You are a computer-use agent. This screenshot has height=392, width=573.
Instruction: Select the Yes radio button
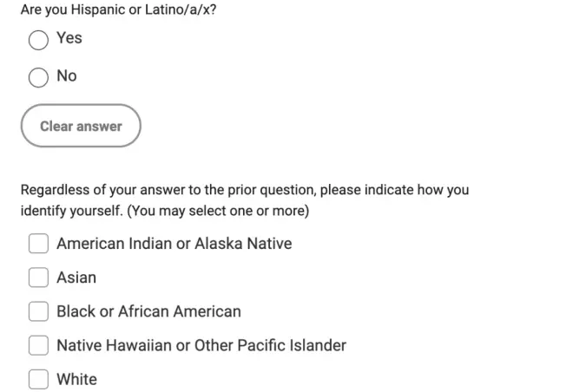pos(38,40)
